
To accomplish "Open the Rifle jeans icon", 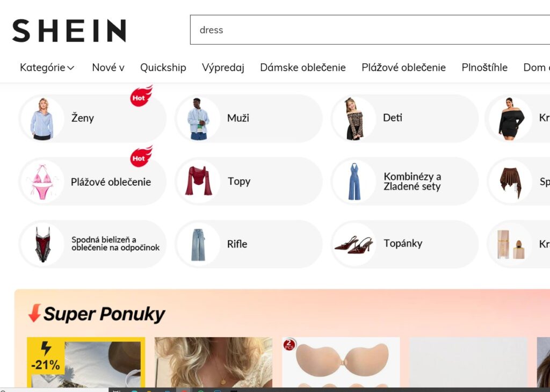I will click(x=199, y=244).
